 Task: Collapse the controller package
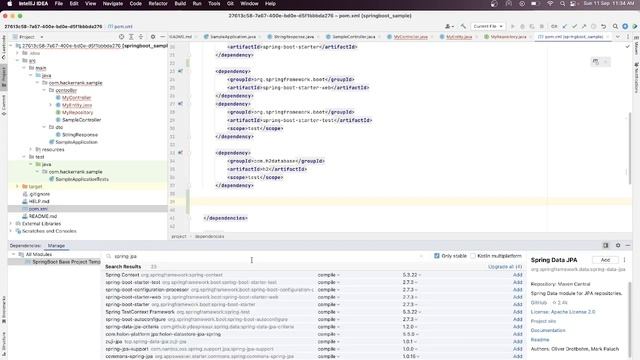(44, 90)
